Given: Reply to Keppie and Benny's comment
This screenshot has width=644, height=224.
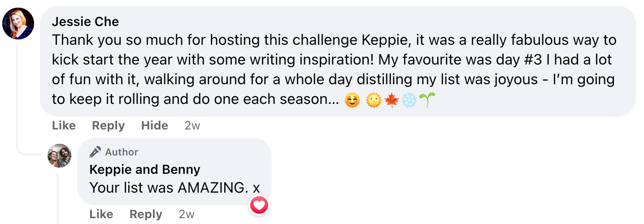Looking at the screenshot, I should coord(146,215).
